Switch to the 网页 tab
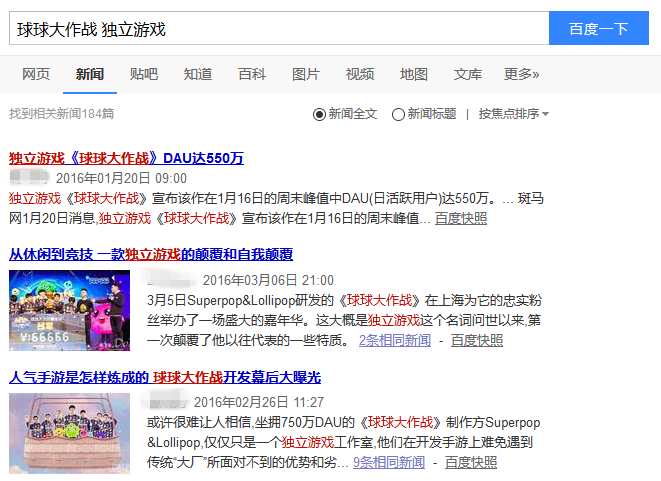This screenshot has width=661, height=481. tap(36, 74)
